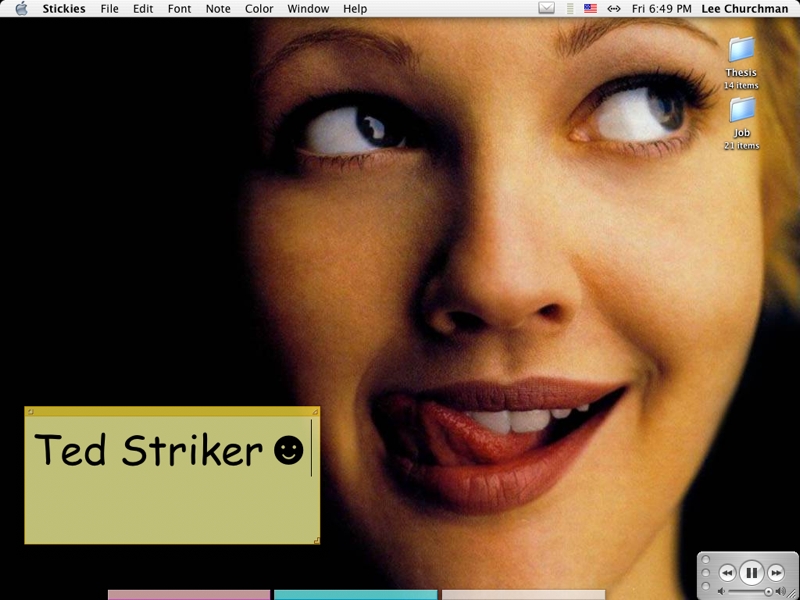Open the US flag input menu
Screen dimensions: 800x600
[x=590, y=9]
